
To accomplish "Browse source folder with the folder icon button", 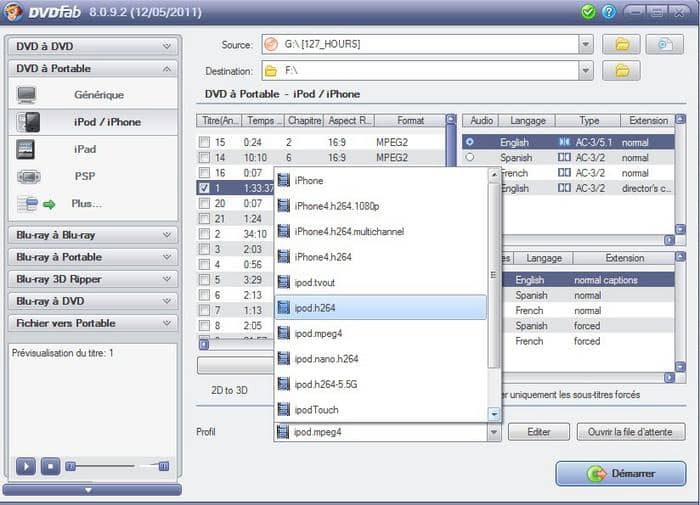I will [621, 44].
